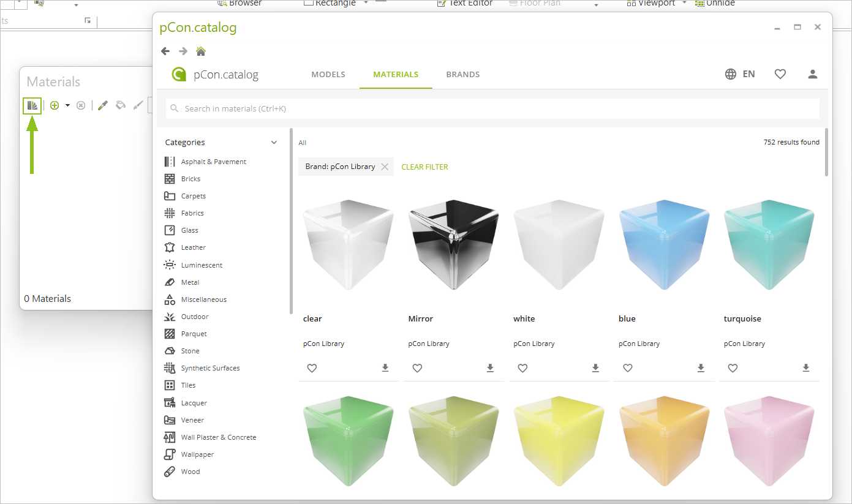Open the blue material thumbnail

pyautogui.click(x=665, y=244)
